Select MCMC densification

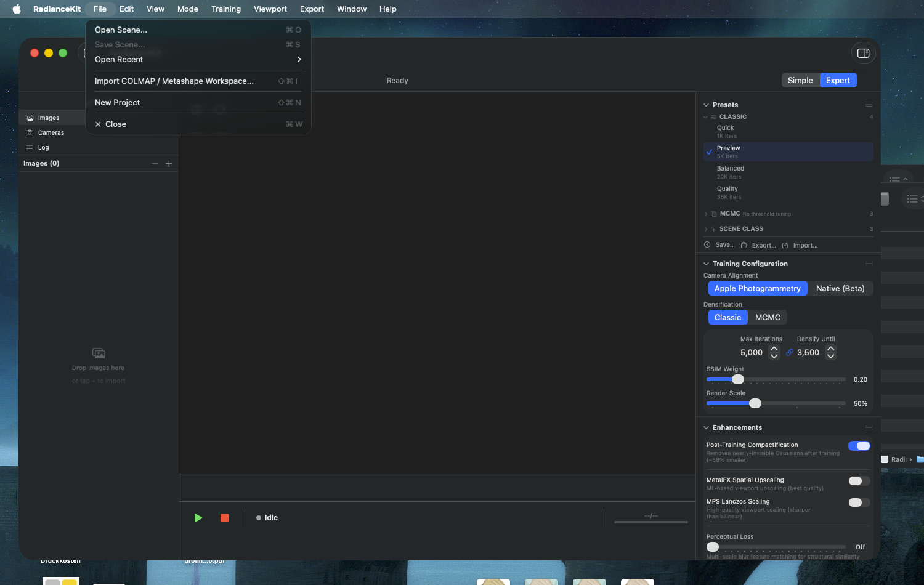(768, 317)
